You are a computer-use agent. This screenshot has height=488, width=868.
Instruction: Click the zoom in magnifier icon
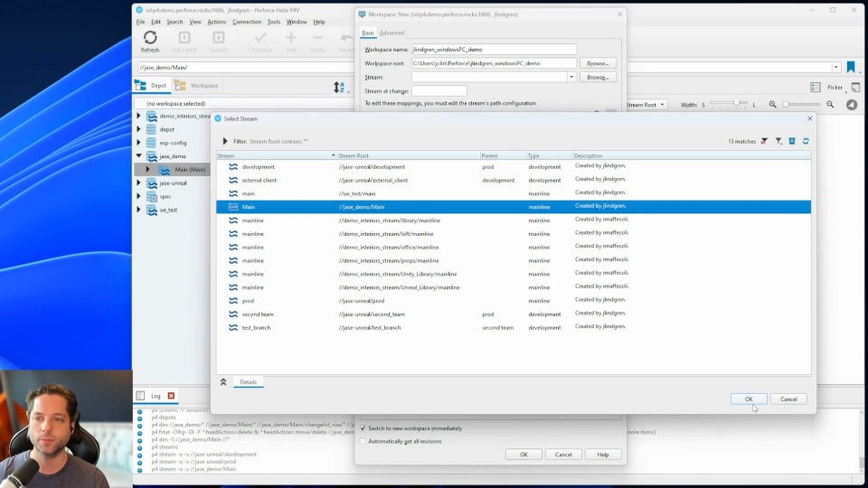pos(830,105)
